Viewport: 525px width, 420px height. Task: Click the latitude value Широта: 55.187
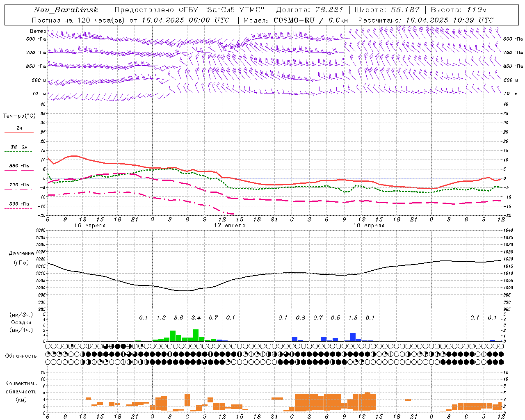(387, 10)
